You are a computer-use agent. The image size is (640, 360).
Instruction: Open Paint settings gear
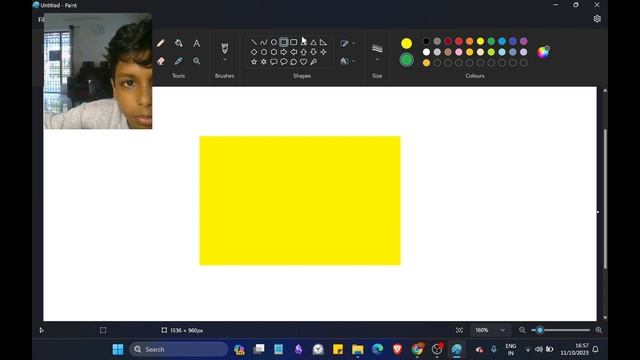point(597,19)
